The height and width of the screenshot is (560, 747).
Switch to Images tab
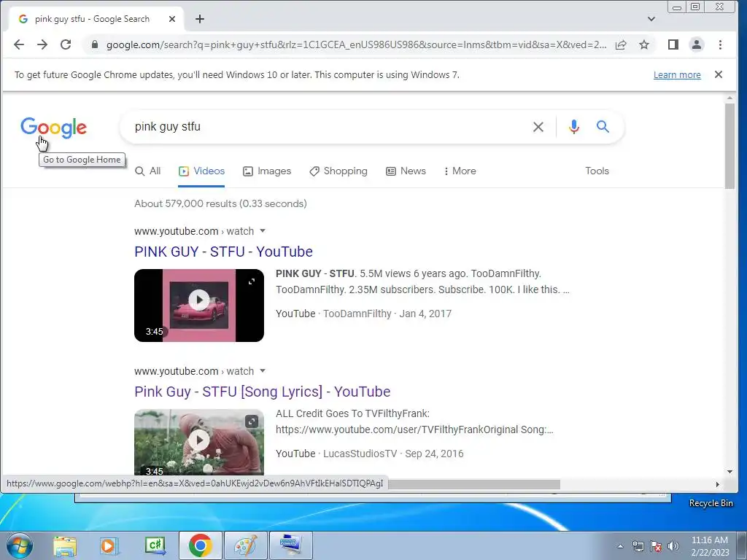[x=267, y=171]
